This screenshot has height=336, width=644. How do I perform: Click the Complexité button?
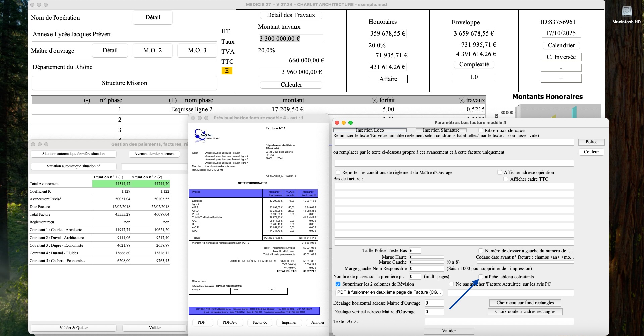click(x=474, y=64)
